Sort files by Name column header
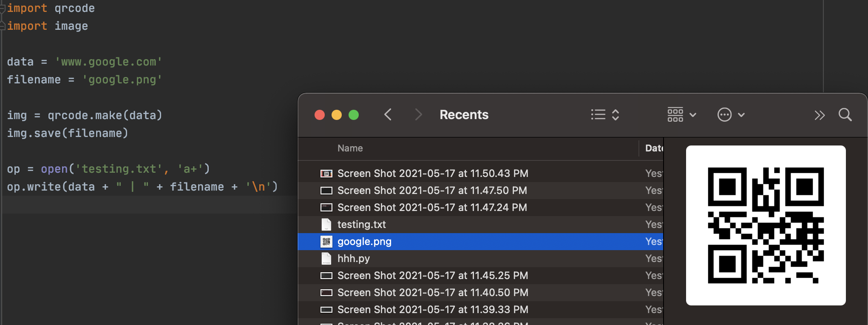 (350, 148)
